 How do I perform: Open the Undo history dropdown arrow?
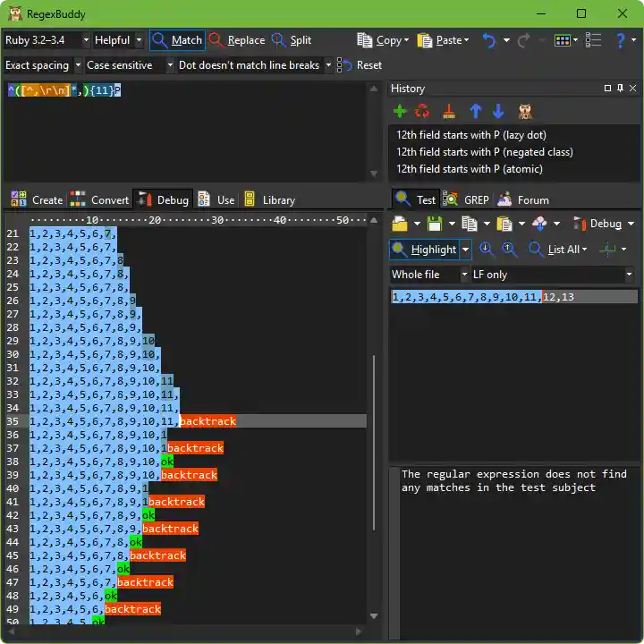point(506,40)
